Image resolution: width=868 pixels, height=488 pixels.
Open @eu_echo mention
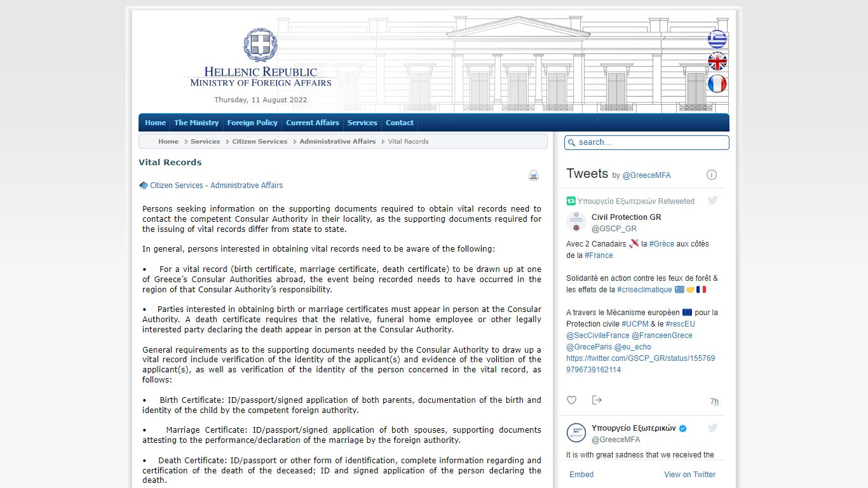click(x=632, y=347)
